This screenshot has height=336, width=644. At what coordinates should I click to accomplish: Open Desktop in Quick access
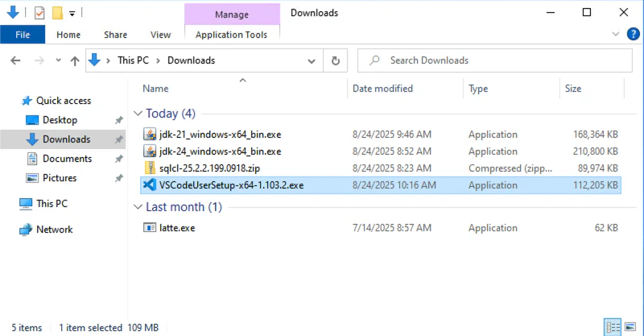pos(60,120)
